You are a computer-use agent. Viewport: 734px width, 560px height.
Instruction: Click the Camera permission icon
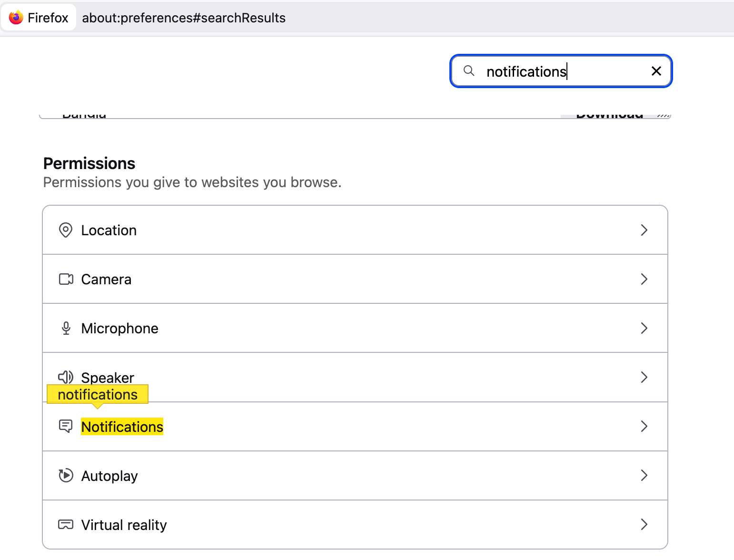tap(66, 279)
